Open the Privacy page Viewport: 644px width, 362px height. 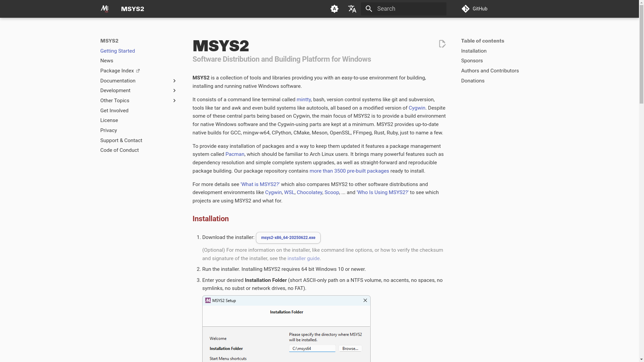tap(109, 130)
